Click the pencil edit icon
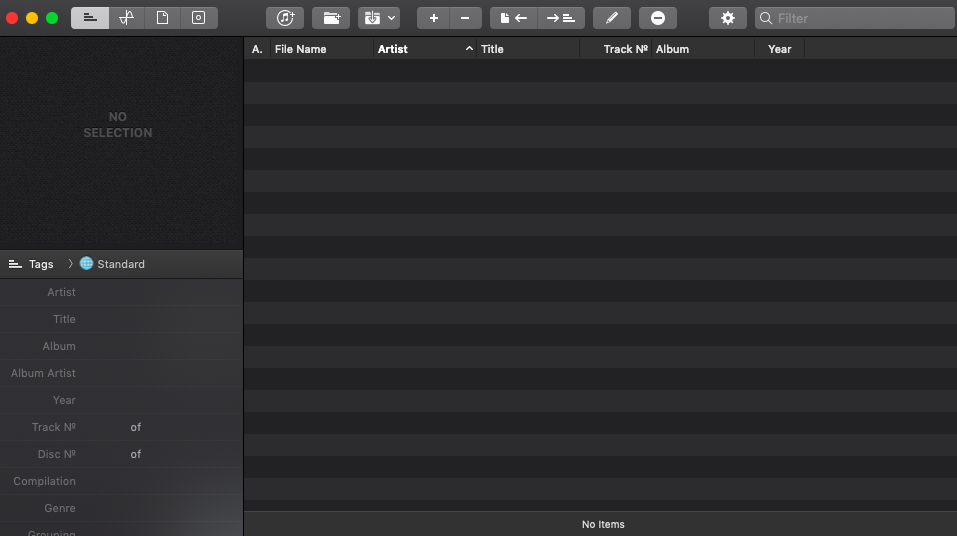 611,18
